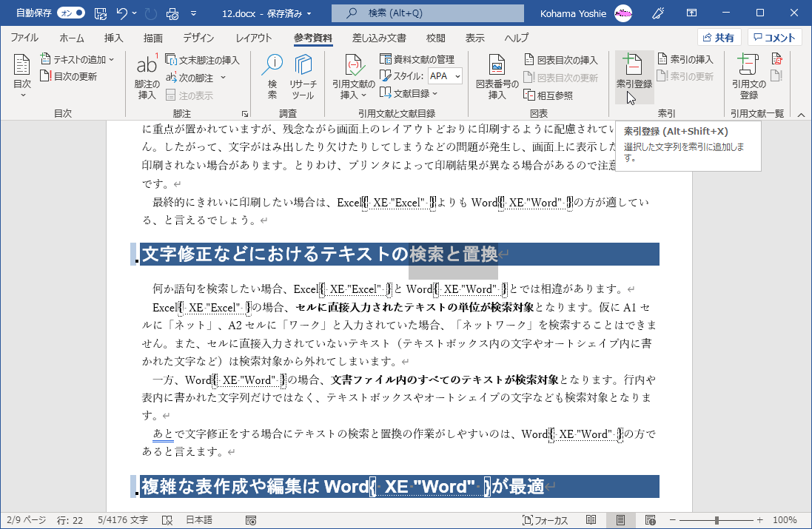Switch to the ホーム tab
The image size is (812, 529).
[x=72, y=38]
